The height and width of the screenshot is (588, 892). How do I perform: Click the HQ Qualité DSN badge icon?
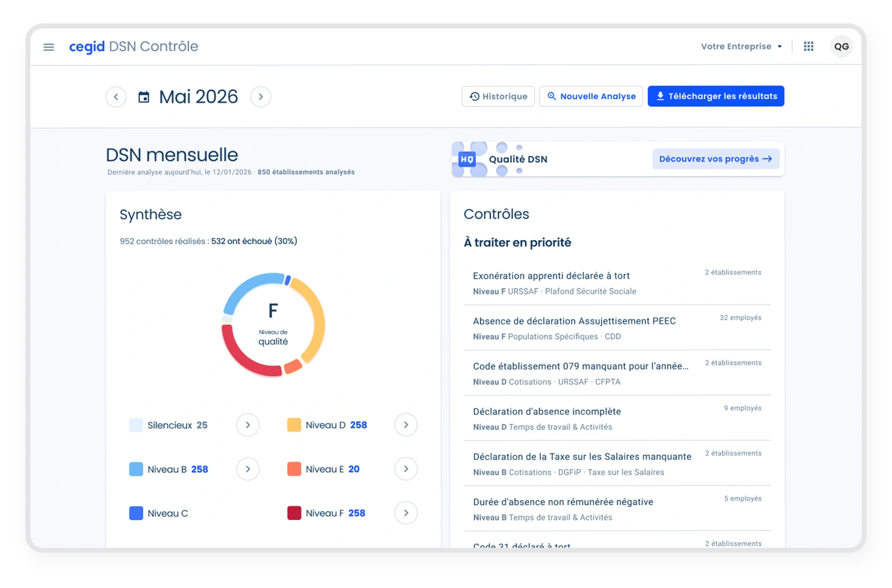(x=467, y=160)
